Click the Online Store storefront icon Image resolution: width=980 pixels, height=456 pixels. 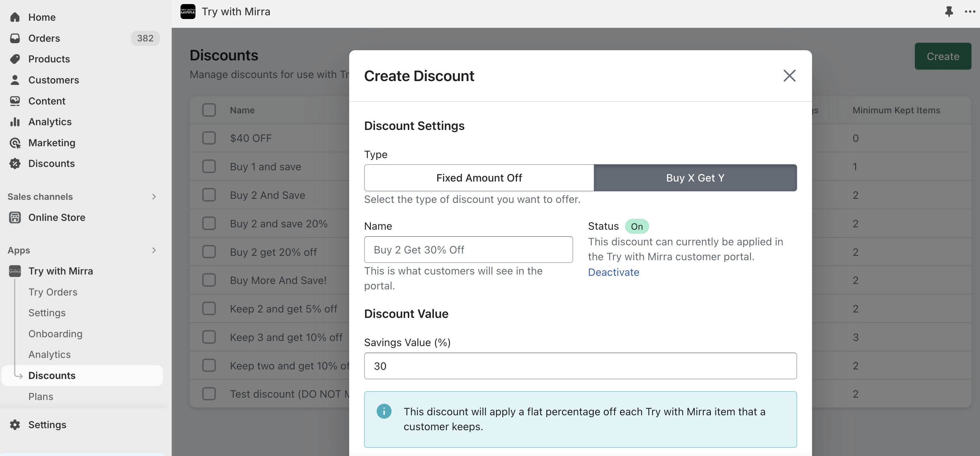tap(15, 217)
